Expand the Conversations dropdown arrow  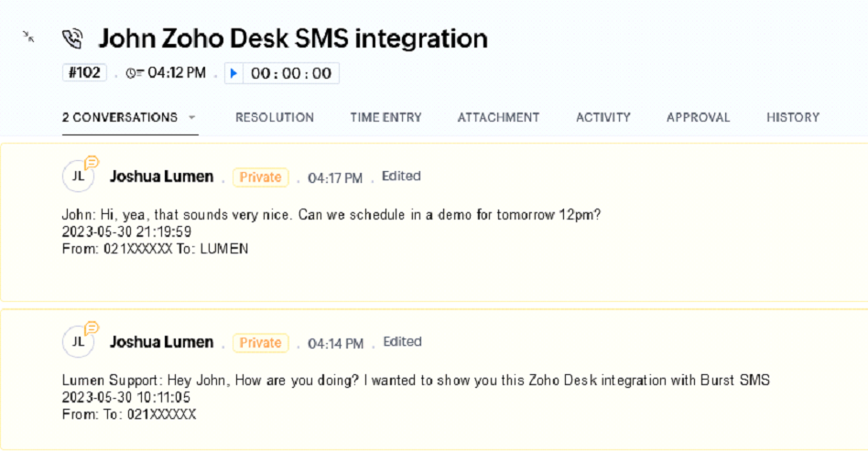pos(191,117)
